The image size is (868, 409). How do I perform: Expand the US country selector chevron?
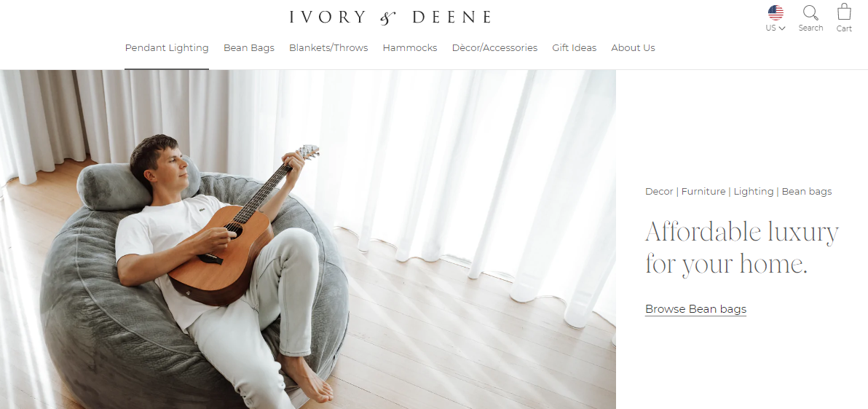(x=782, y=28)
